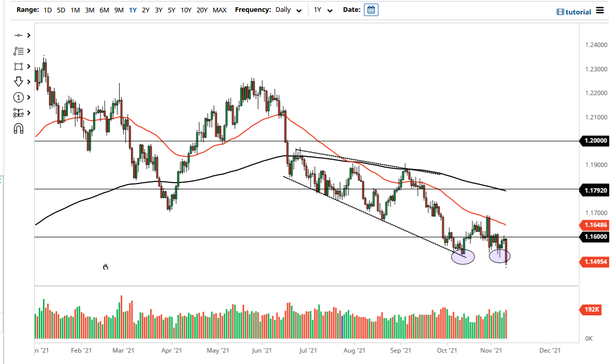Screen dimensions: 615x364
Task: Open the 1Y period dropdown
Action: [322, 10]
